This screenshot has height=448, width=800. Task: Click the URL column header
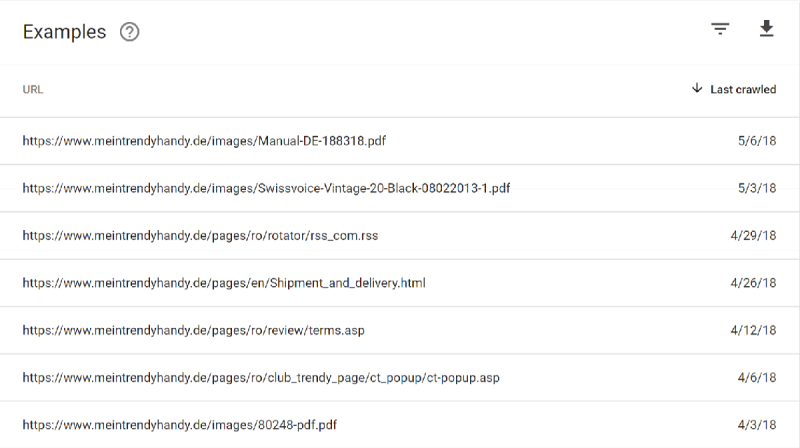click(33, 89)
